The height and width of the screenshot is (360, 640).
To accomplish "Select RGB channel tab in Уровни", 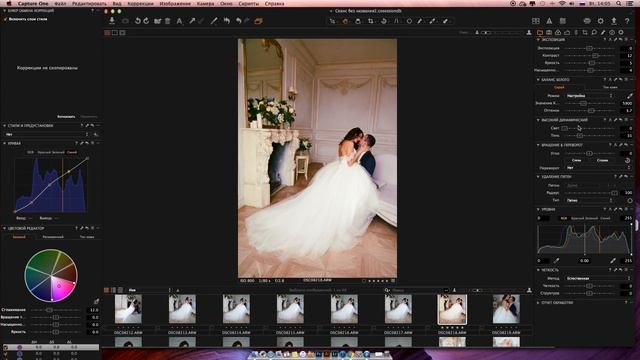I will 564,218.
